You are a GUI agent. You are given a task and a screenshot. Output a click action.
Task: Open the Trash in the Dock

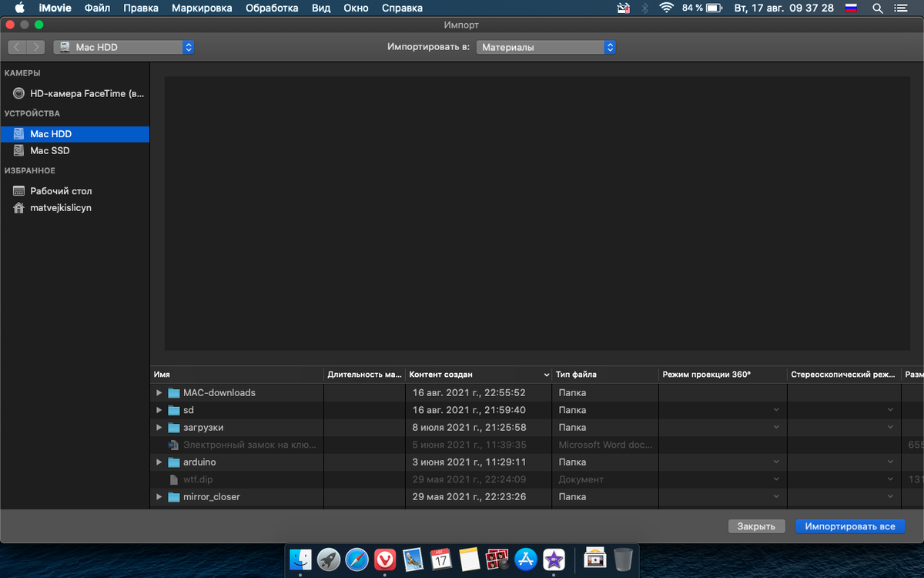pyautogui.click(x=623, y=559)
